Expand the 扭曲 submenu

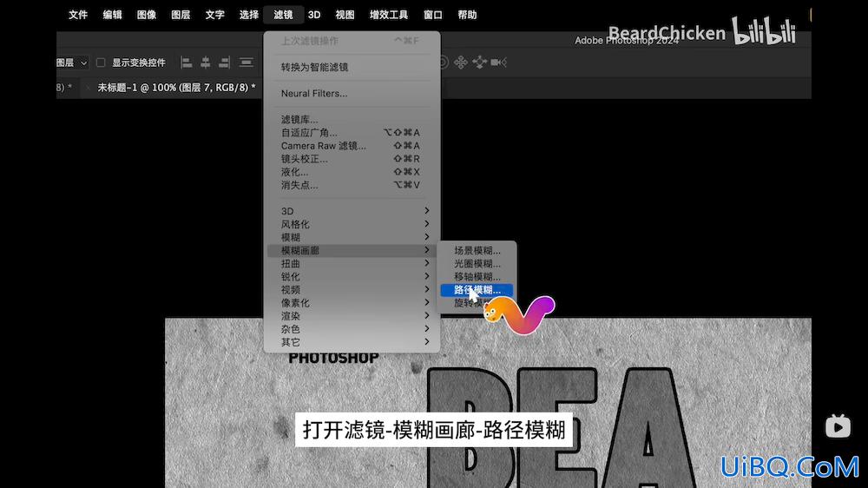pyautogui.click(x=354, y=264)
